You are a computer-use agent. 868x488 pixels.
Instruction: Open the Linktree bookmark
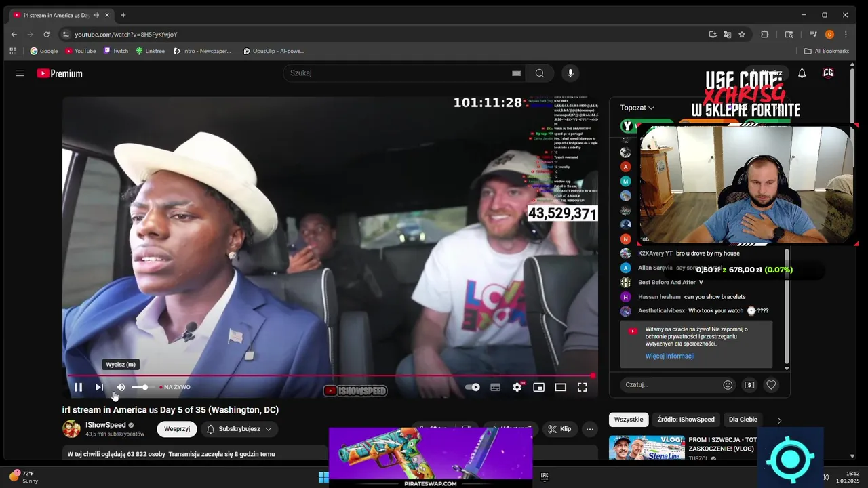[x=151, y=51]
